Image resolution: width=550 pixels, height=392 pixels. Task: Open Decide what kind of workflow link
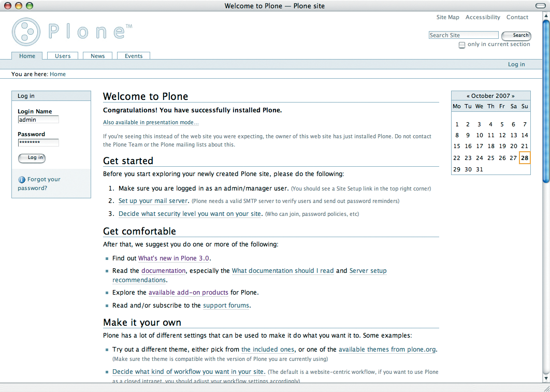[x=189, y=372]
